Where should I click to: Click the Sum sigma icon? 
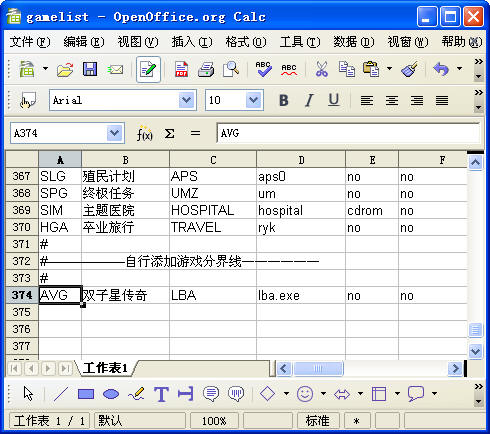point(170,134)
